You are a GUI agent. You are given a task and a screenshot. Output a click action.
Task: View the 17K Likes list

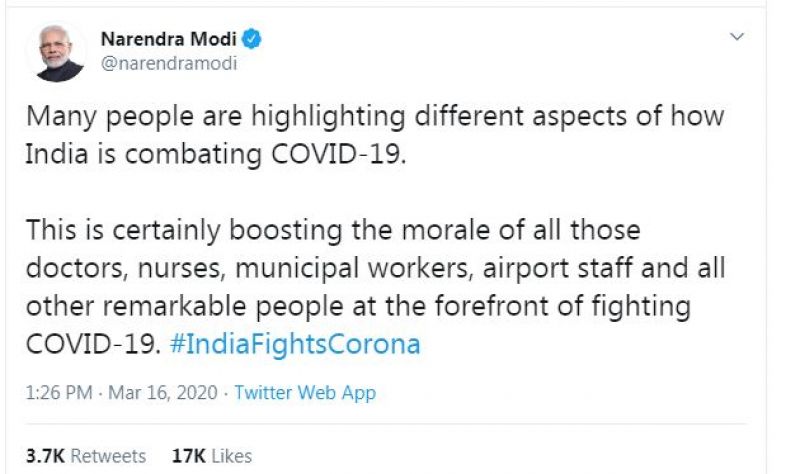coord(212,456)
